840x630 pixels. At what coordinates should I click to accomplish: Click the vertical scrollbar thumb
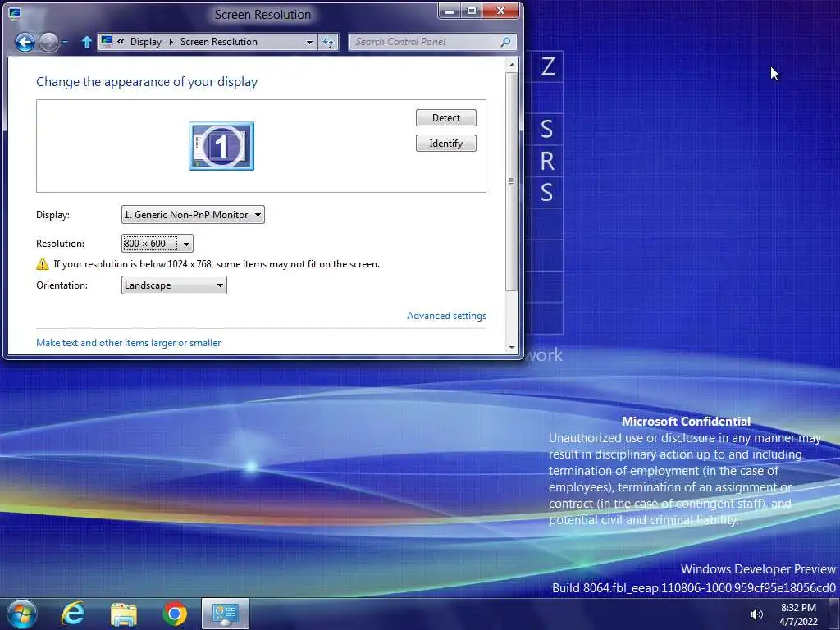(x=512, y=181)
